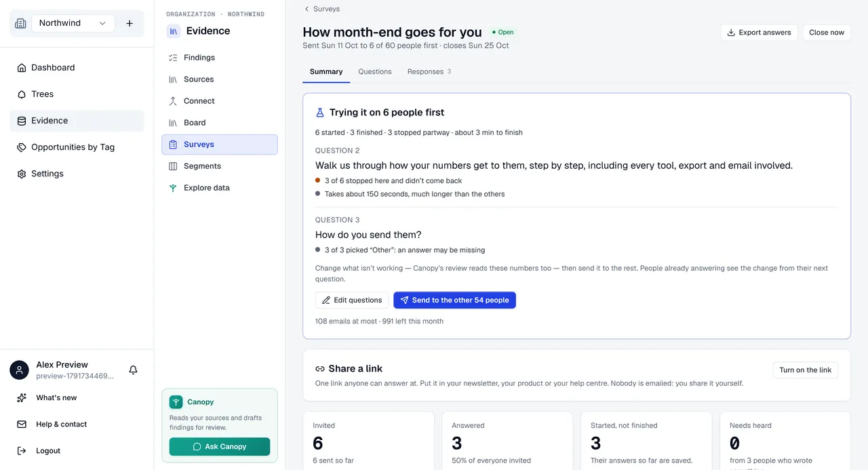Open notifications bell icon
Image resolution: width=868 pixels, height=470 pixels.
point(134,370)
